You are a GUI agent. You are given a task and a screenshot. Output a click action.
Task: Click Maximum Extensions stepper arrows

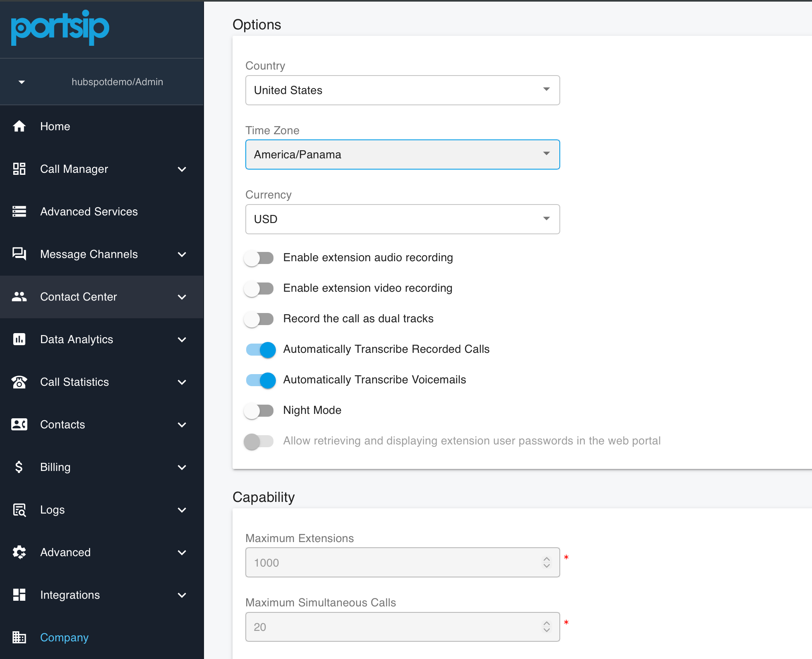point(547,562)
